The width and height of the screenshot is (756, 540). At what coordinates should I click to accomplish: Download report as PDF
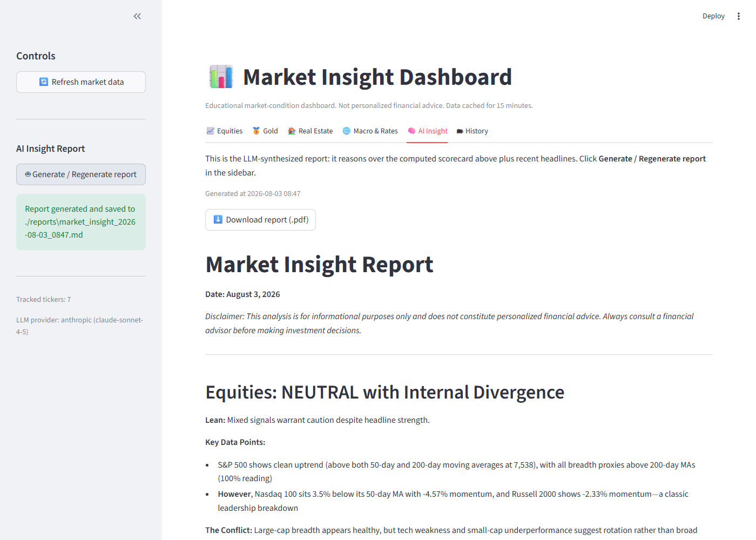pos(260,220)
